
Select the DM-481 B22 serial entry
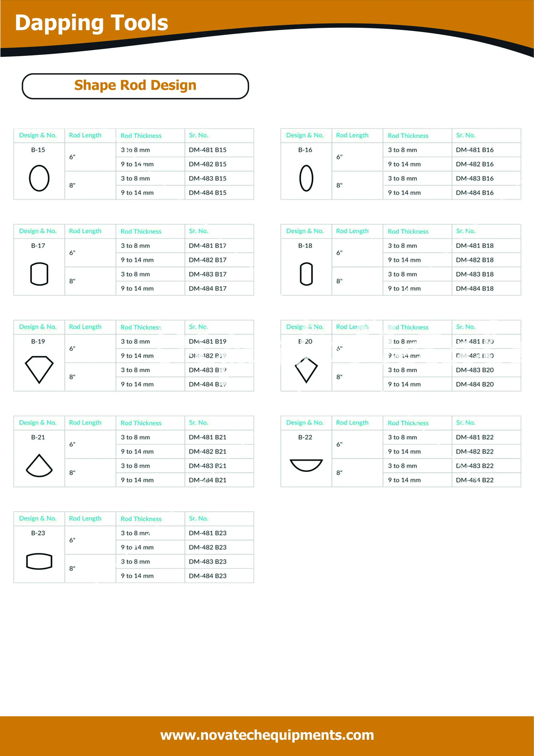click(474, 437)
